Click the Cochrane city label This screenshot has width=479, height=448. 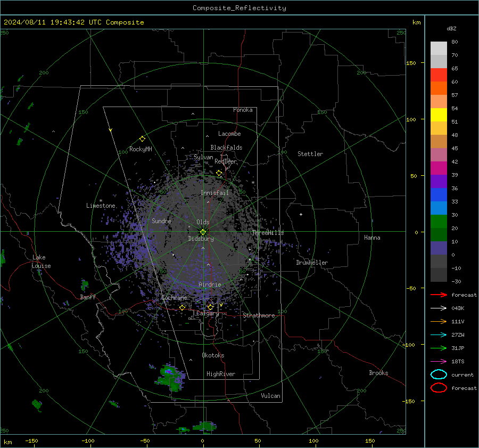pos(174,298)
